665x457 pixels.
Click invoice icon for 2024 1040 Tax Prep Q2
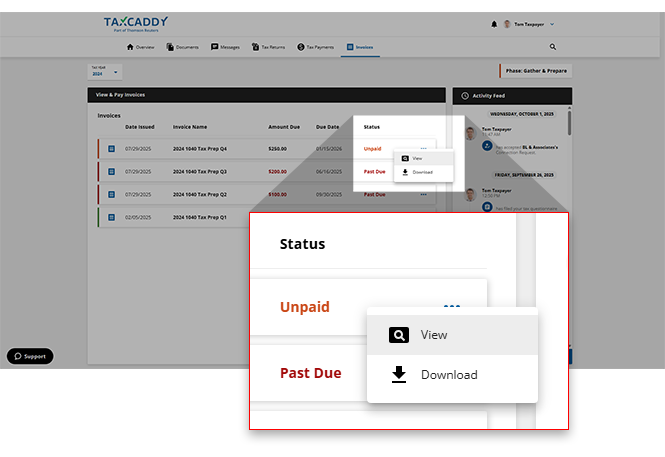pos(112,195)
